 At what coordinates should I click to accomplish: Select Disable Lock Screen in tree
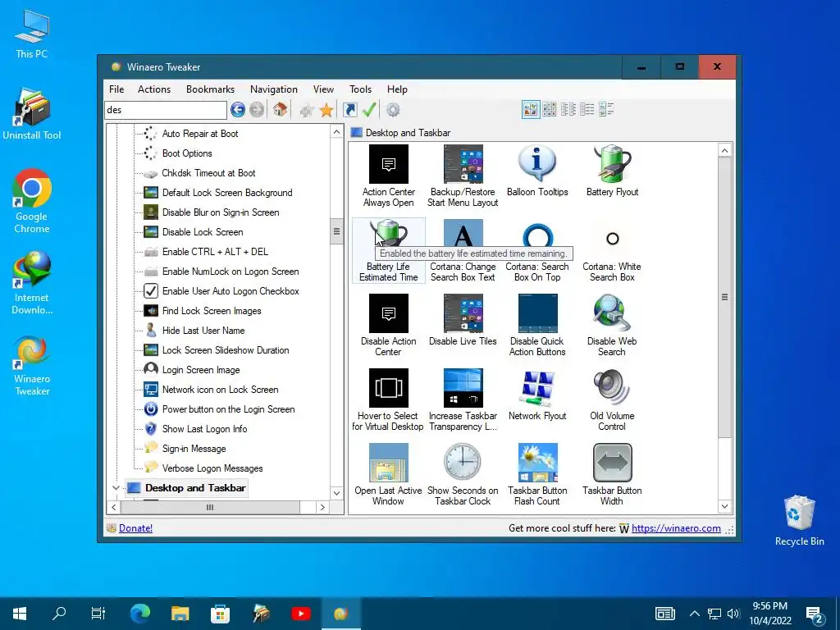203,232
